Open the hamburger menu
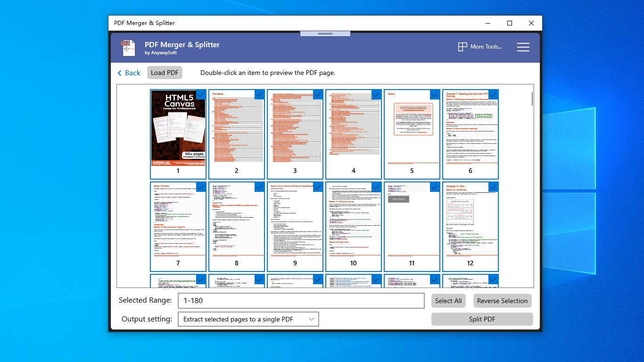 coord(523,47)
